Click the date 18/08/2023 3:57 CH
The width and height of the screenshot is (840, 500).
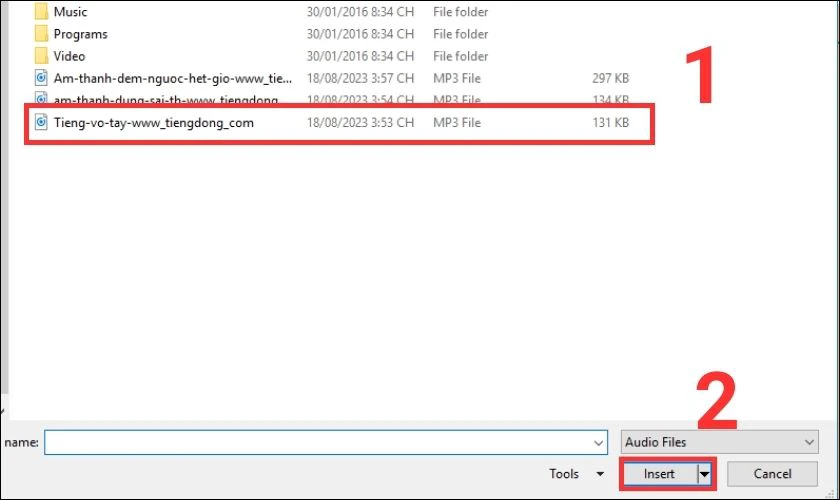[360, 78]
